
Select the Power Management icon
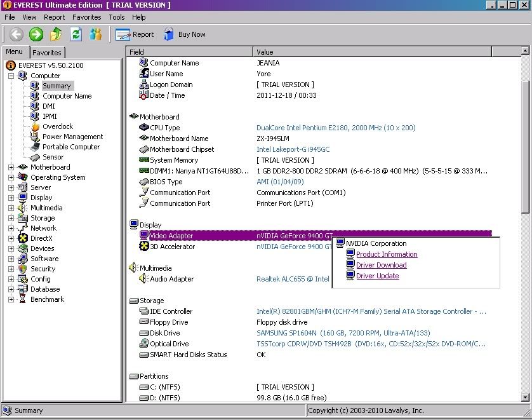click(35, 137)
